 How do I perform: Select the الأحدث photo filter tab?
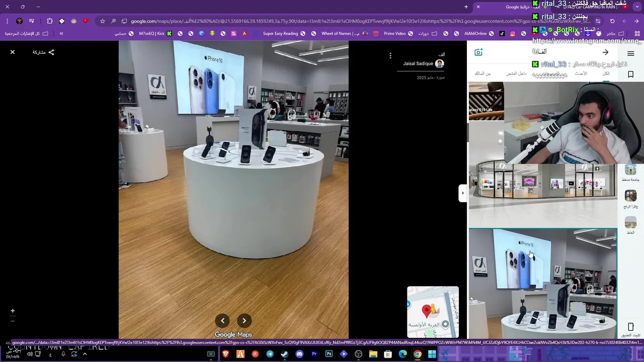coord(581,74)
